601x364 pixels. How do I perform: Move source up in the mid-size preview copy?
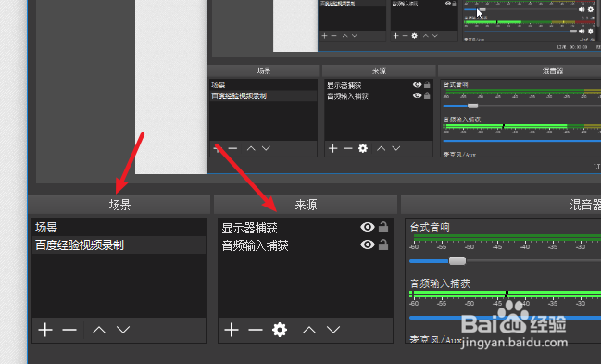381,148
